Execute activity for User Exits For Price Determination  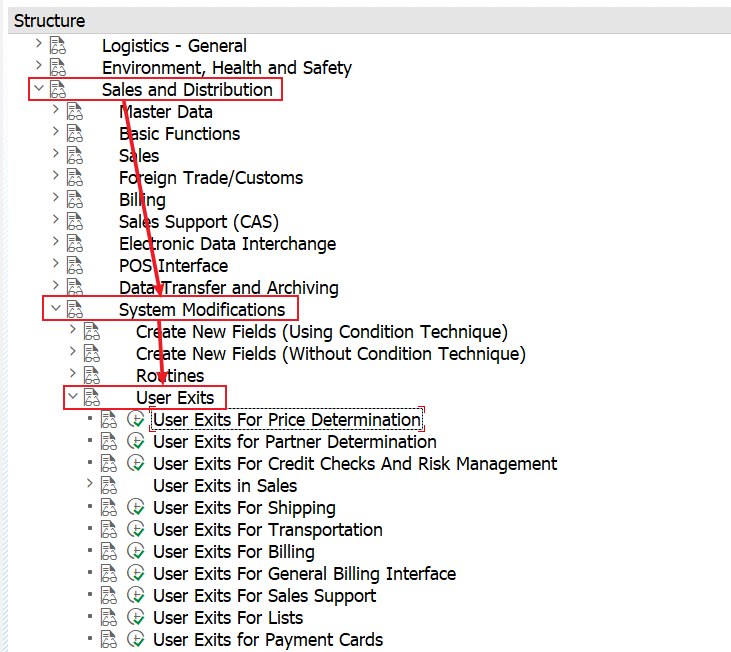click(x=136, y=419)
